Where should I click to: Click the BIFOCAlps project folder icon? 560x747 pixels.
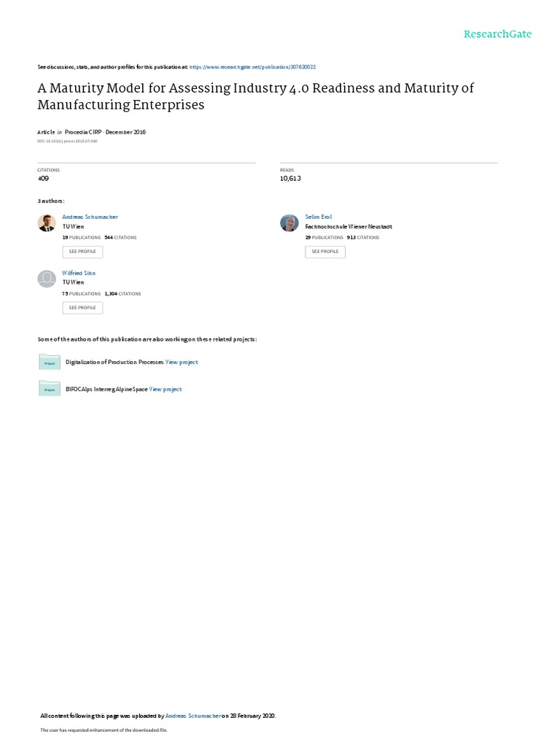point(50,389)
